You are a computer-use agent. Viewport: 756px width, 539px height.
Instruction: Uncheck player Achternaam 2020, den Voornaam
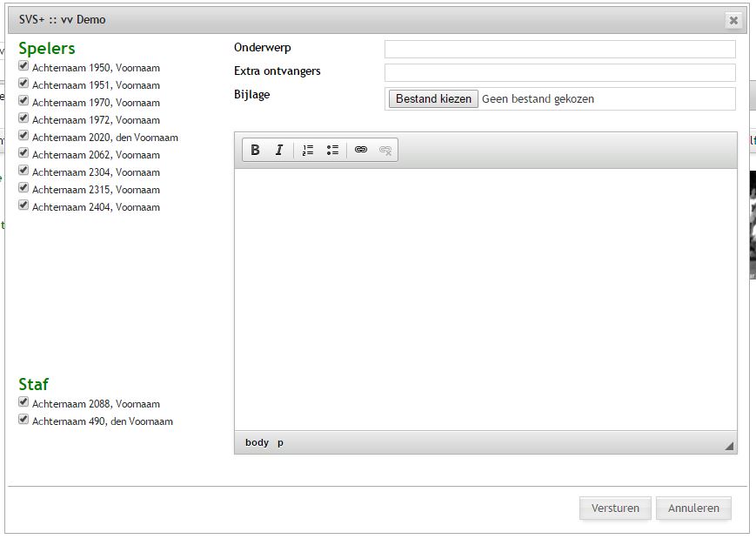coord(23,136)
